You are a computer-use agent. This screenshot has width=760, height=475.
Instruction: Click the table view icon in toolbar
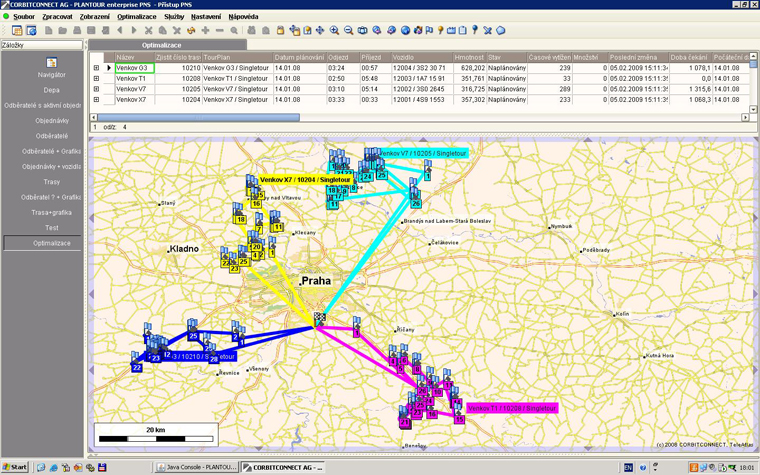17,31
